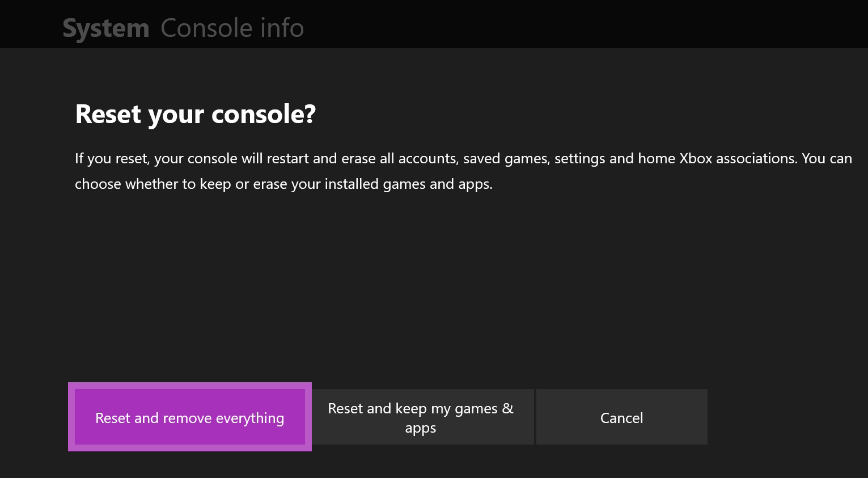868x478 pixels.
Task: Click the word "Xbox" in the description
Action: click(696, 158)
